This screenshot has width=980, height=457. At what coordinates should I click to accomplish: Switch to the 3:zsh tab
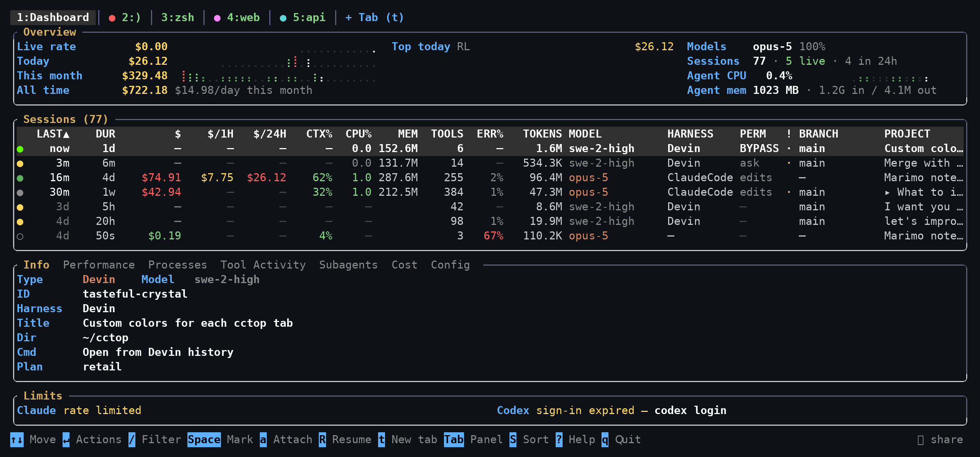(x=178, y=17)
